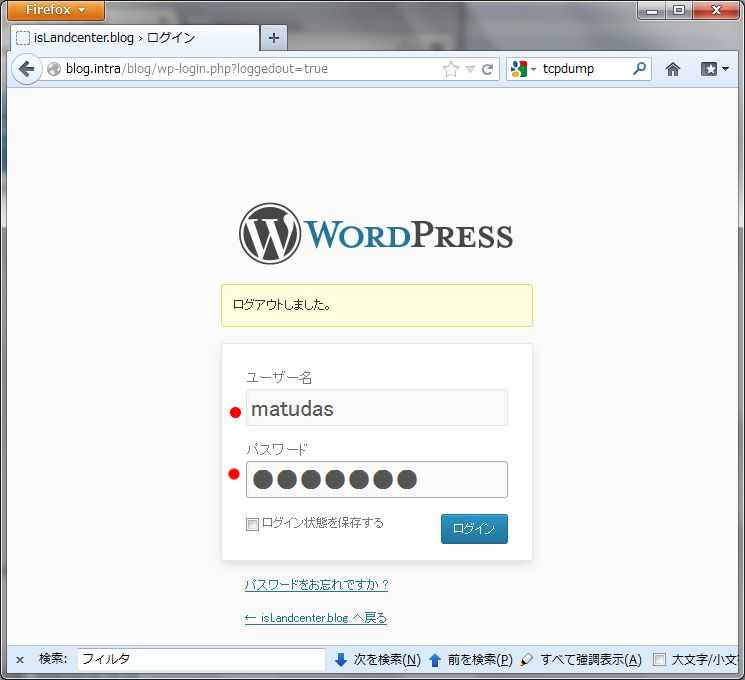The image size is (745, 680).
Task: Close the find bar with the X
Action: 20,660
